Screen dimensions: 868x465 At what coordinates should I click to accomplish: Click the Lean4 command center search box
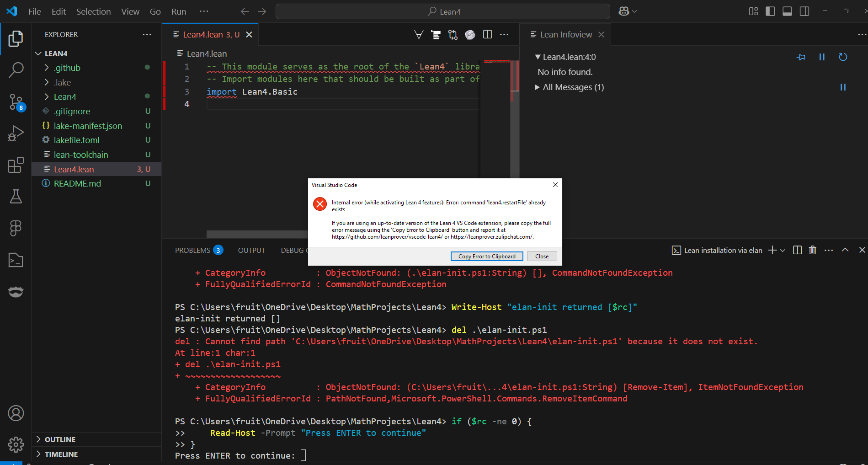pos(443,11)
